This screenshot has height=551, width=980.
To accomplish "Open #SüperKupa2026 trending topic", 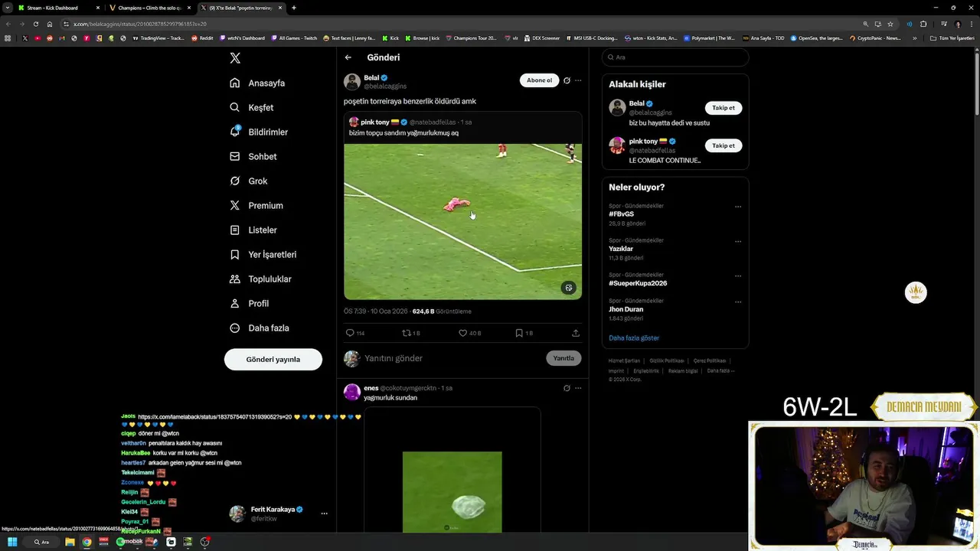I will coord(638,283).
